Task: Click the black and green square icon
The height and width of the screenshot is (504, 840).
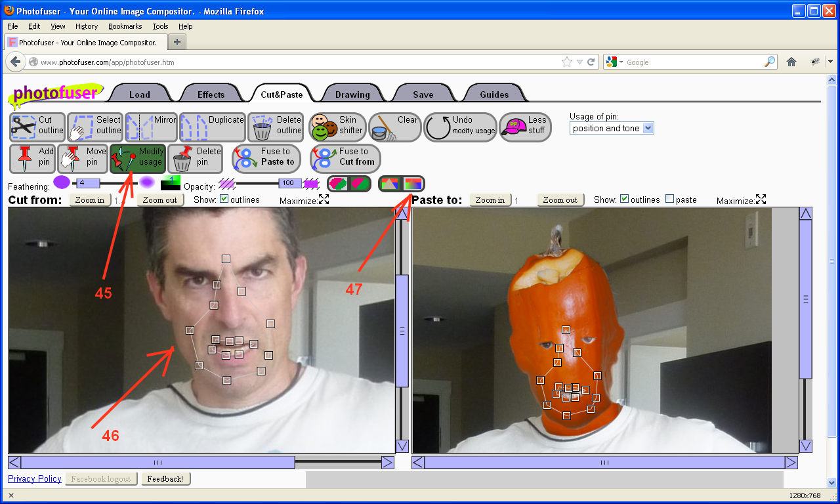Action: tap(171, 183)
